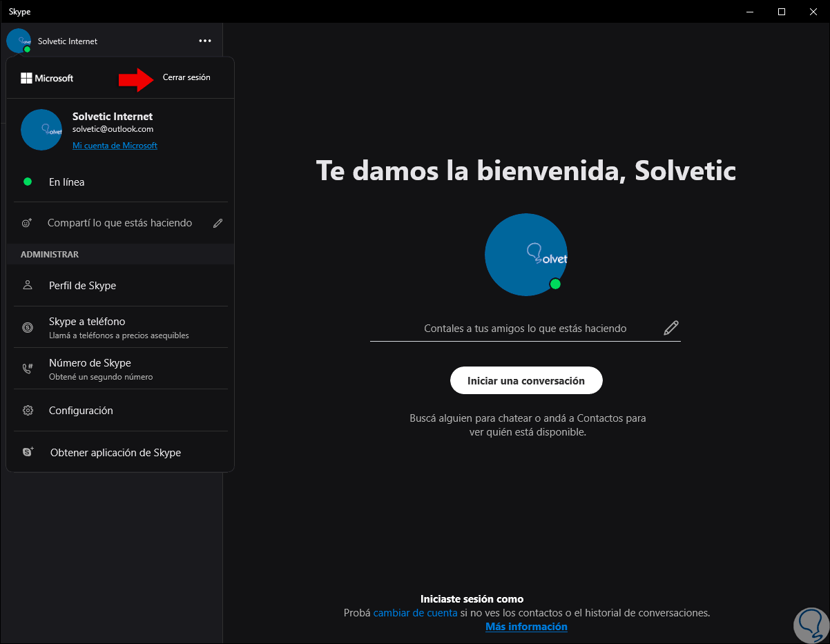830x644 pixels.
Task: Click the gear icon for Configuración
Action: tap(28, 410)
